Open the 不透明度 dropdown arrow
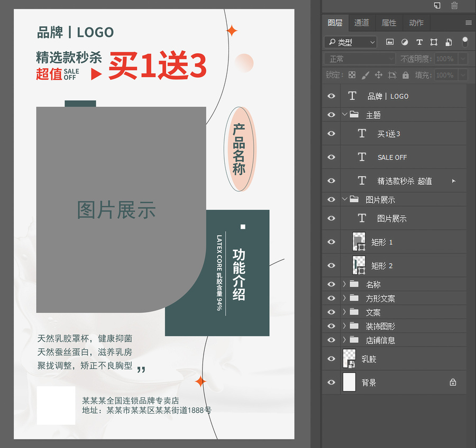 pos(463,59)
